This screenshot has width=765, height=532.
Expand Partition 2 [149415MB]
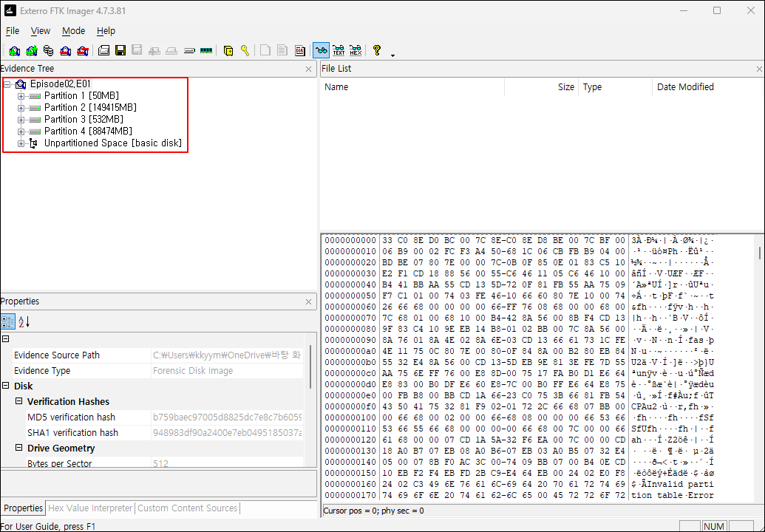click(x=21, y=108)
